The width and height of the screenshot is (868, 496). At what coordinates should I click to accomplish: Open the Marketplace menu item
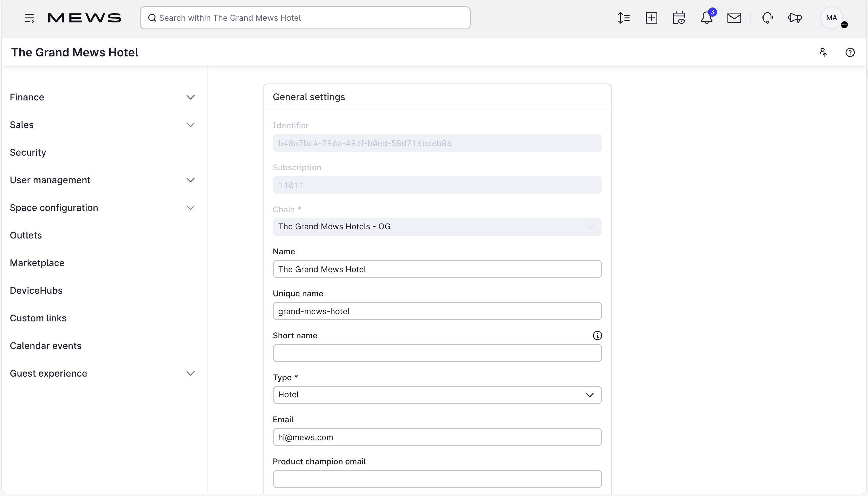pos(37,263)
